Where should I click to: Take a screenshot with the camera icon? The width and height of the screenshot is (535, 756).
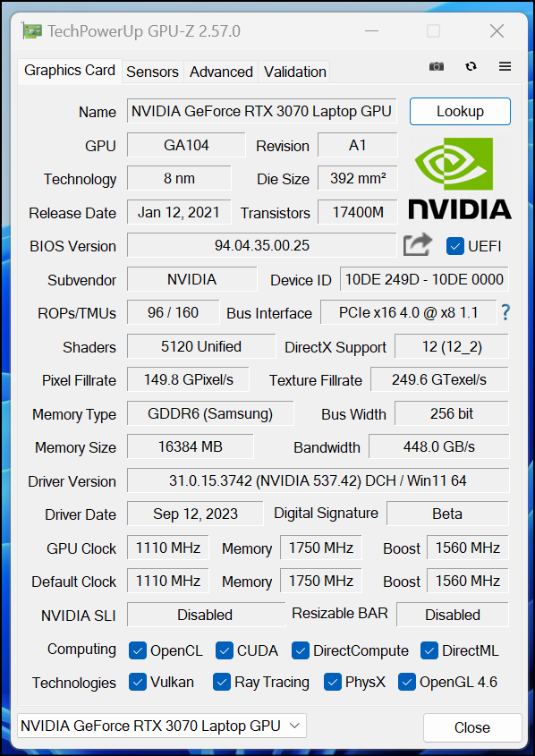click(x=437, y=66)
